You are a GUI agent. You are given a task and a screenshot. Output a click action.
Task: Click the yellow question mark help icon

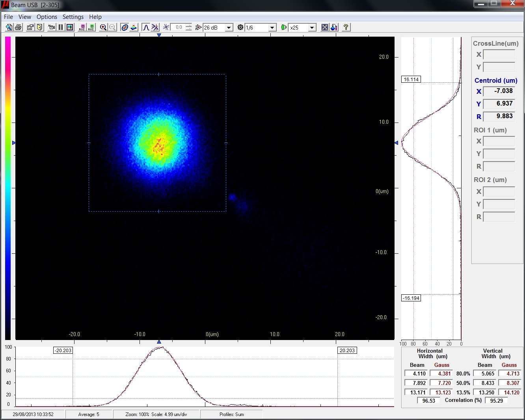[346, 27]
